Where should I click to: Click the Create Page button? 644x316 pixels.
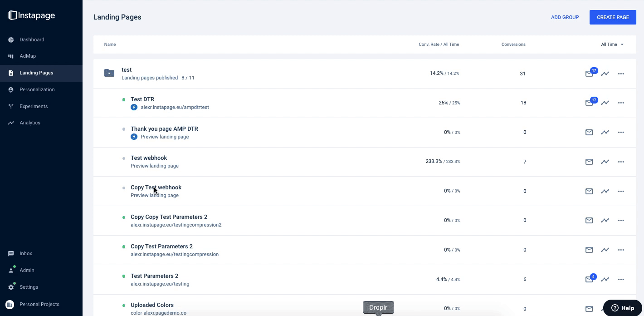613,17
